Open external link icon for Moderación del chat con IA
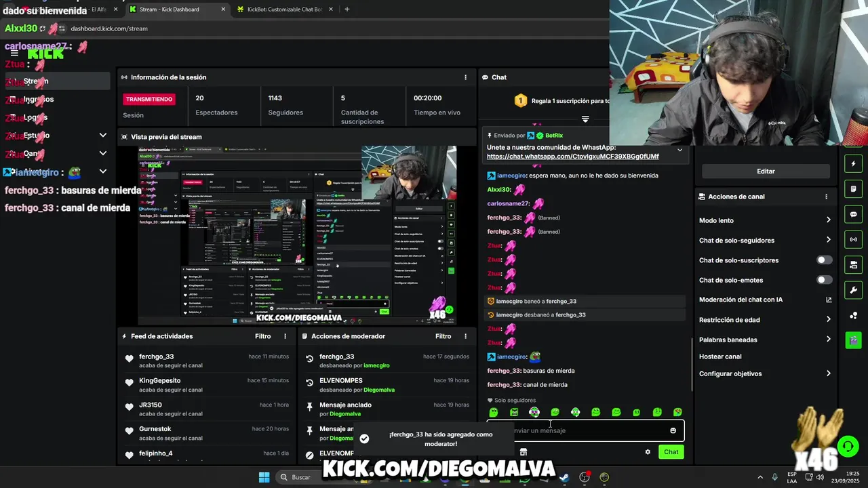This screenshot has width=868, height=488. pyautogui.click(x=828, y=300)
